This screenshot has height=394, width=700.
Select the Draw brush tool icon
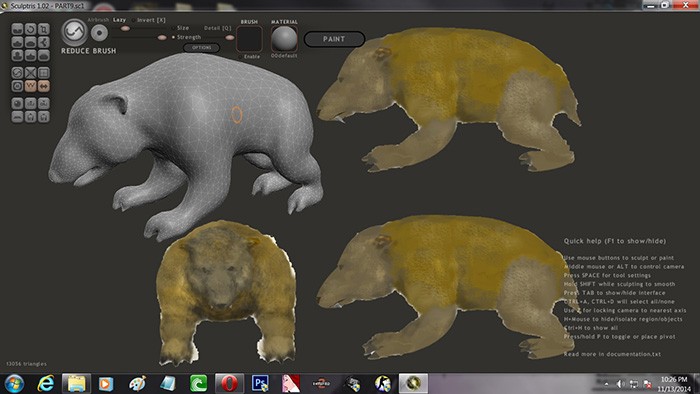coord(17,43)
